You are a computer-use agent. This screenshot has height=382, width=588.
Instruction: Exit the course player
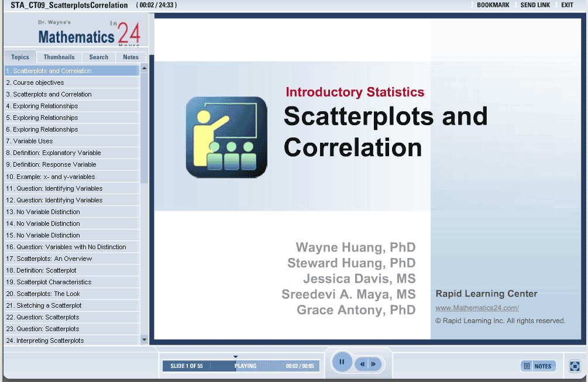tap(567, 5)
